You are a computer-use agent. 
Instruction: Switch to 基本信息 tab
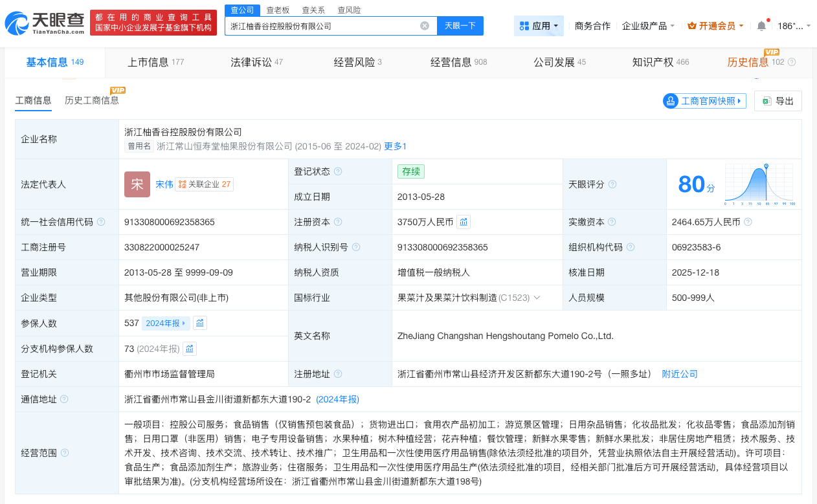point(55,62)
